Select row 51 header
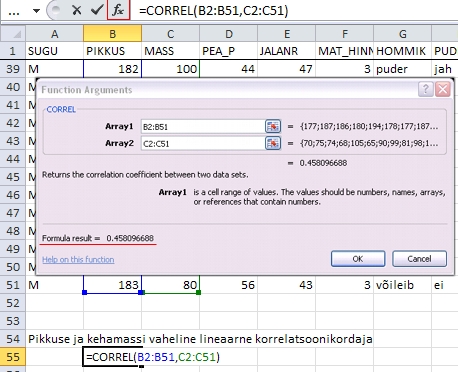Screen dimensions: 458x372 pyautogui.click(x=13, y=285)
